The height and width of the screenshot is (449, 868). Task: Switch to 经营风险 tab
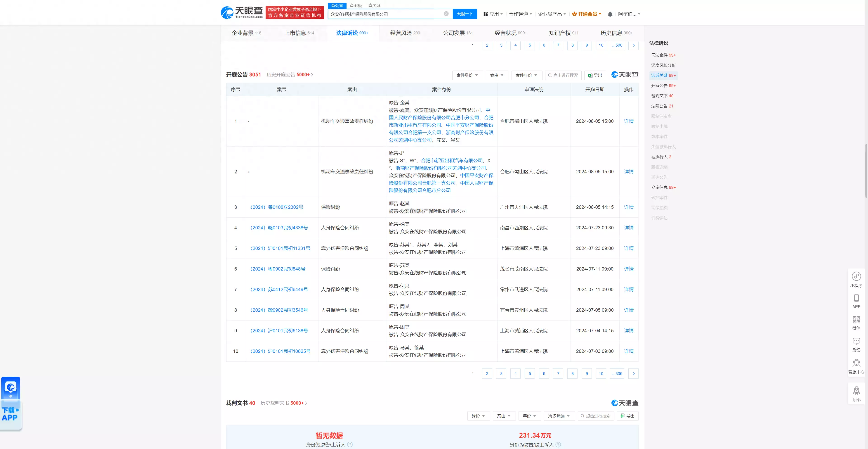(x=405, y=33)
